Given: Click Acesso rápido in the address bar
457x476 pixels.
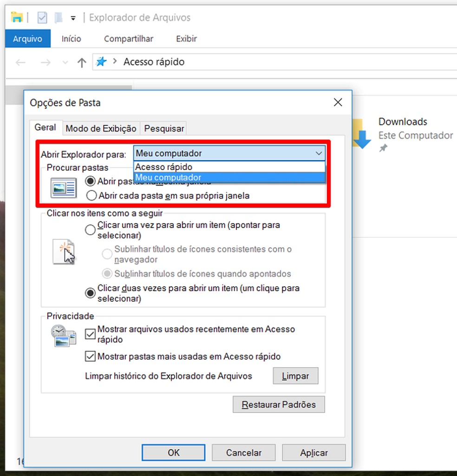Looking at the screenshot, I should 154,62.
